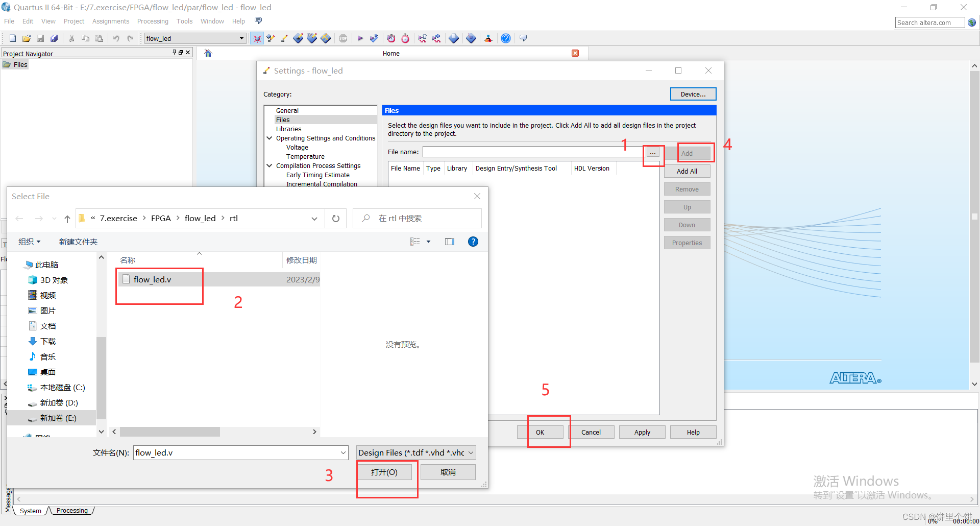
Task: Pin the Project Navigator panel
Action: point(174,52)
